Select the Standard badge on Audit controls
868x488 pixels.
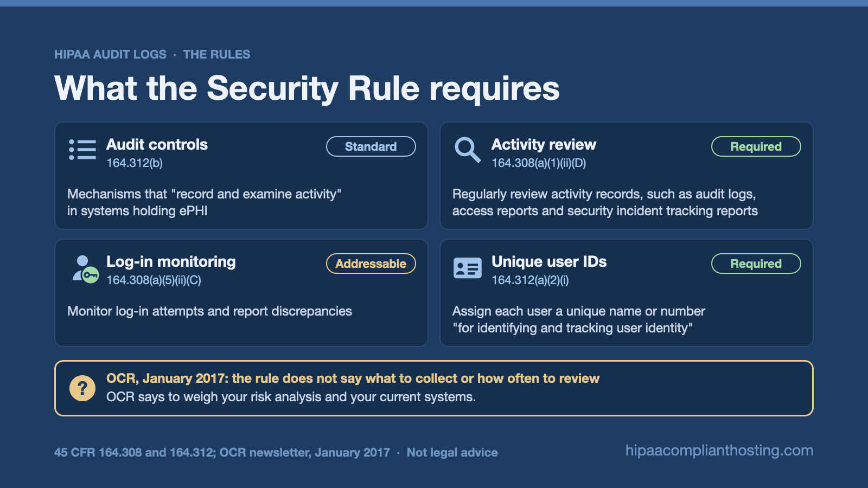pyautogui.click(x=371, y=146)
